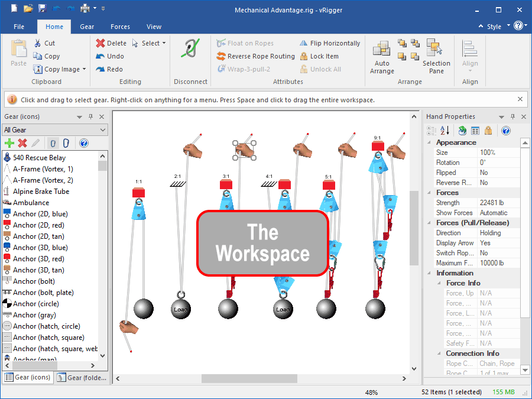
Task: Toggle small carabiner icon view
Action: pos(53,143)
